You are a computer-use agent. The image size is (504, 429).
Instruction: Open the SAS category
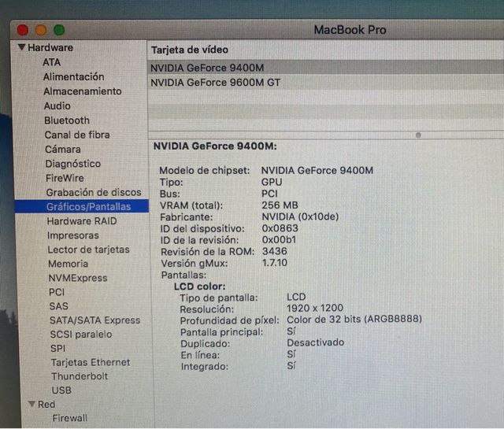coord(59,306)
